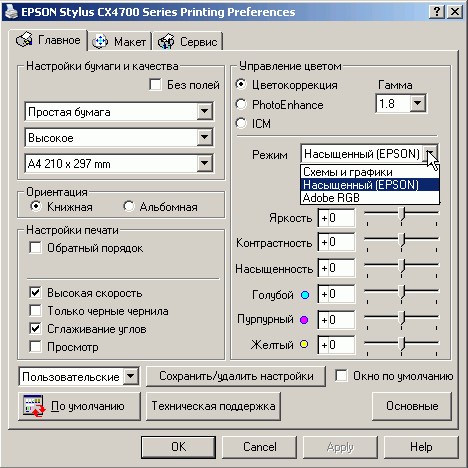Choose Схемы и графики from list

coord(370,172)
